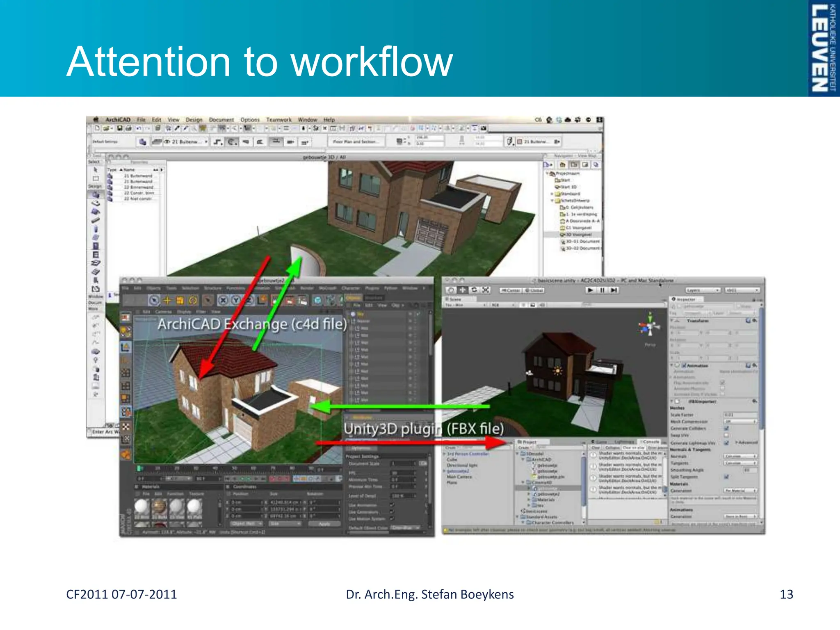The height and width of the screenshot is (630, 840).
Task: Select Main Camera in Unity Hierarchy
Action: [459, 477]
